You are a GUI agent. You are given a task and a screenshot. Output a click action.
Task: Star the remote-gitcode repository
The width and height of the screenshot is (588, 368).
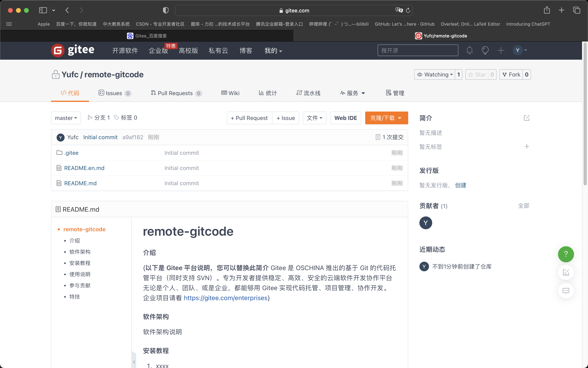pyautogui.click(x=477, y=74)
